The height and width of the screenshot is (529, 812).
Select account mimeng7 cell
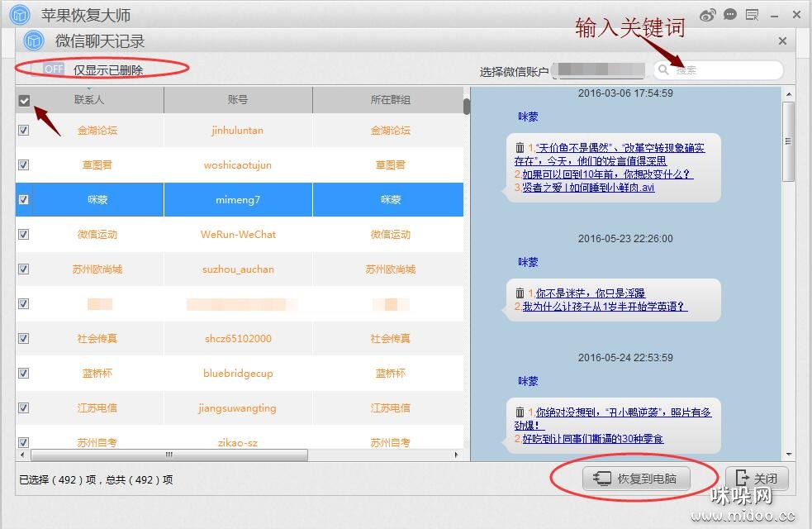(238, 199)
